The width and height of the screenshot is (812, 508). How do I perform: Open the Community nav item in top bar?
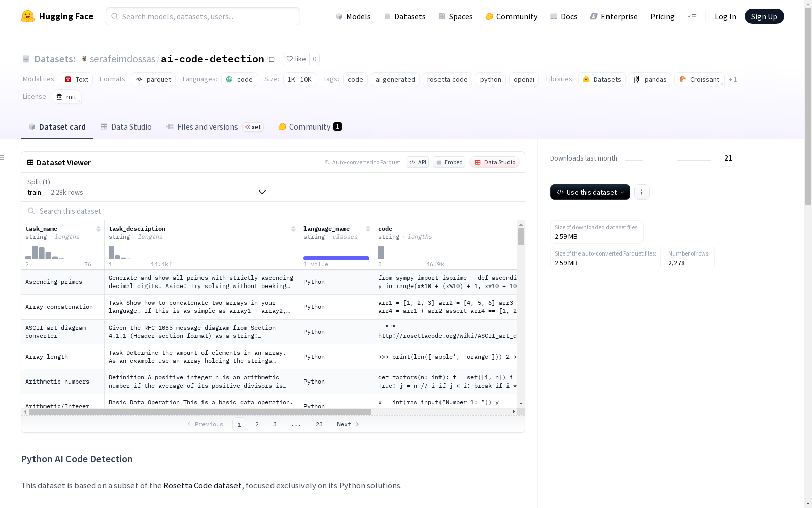(x=512, y=16)
